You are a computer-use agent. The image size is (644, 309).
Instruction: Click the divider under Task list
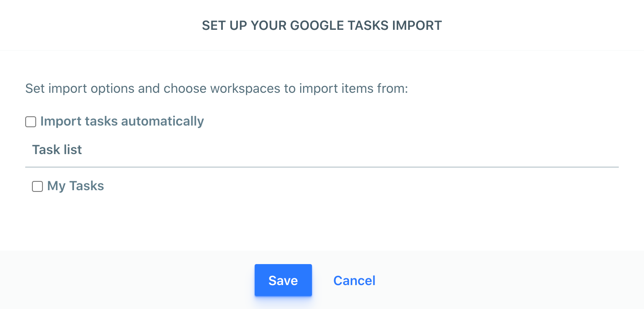tap(322, 167)
